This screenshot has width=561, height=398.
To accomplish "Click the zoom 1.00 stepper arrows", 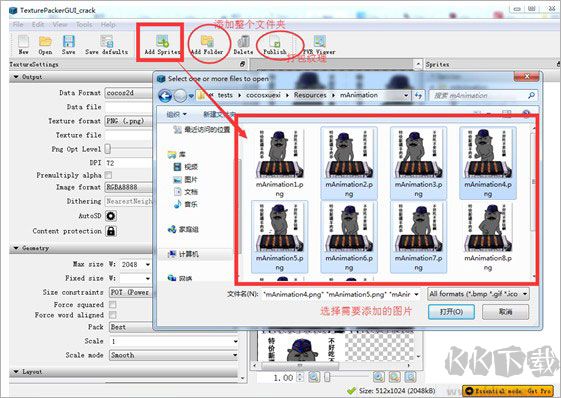I will pos(300,377).
